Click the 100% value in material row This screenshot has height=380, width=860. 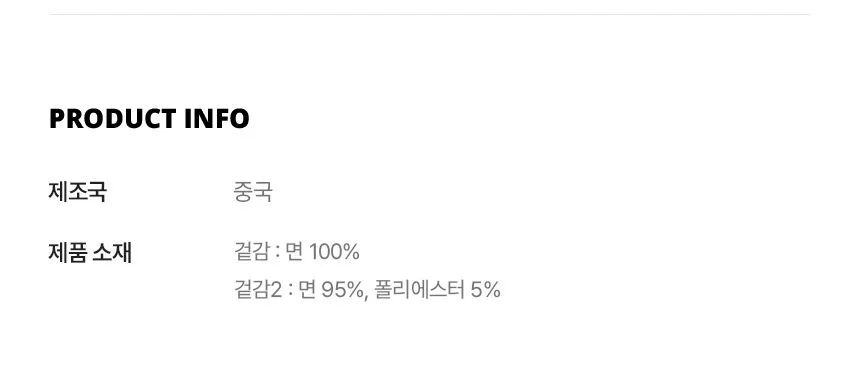point(334,252)
